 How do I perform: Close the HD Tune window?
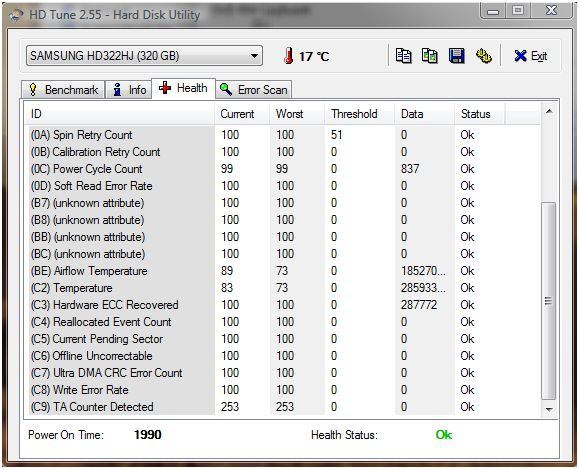(x=552, y=10)
